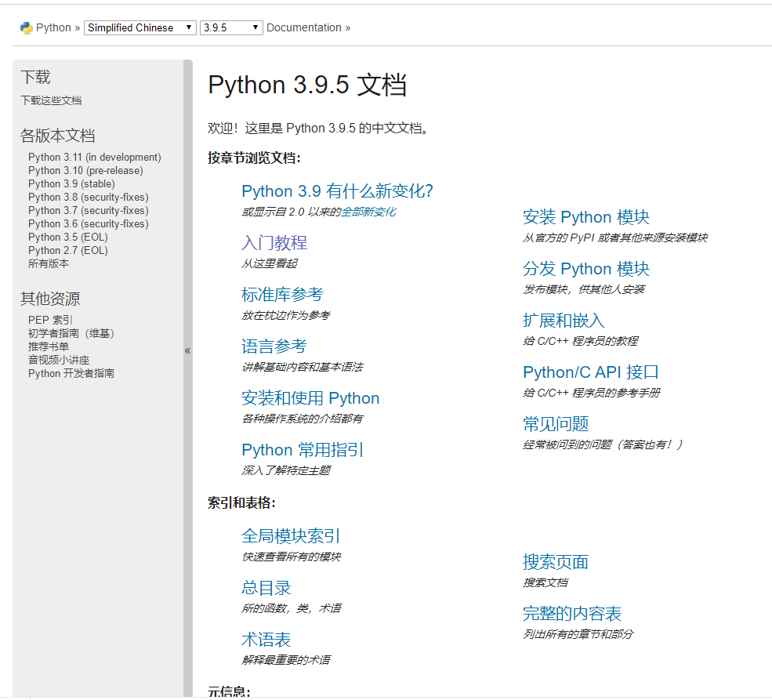Open the Simplified Chinese language dropdown

140,27
